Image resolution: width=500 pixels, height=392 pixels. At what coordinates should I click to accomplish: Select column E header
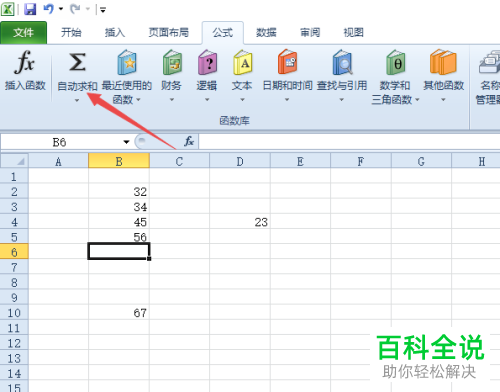coord(300,161)
